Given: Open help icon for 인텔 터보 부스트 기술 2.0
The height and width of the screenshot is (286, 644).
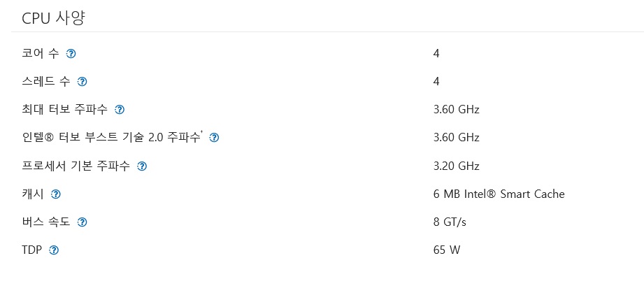Looking at the screenshot, I should [x=214, y=138].
